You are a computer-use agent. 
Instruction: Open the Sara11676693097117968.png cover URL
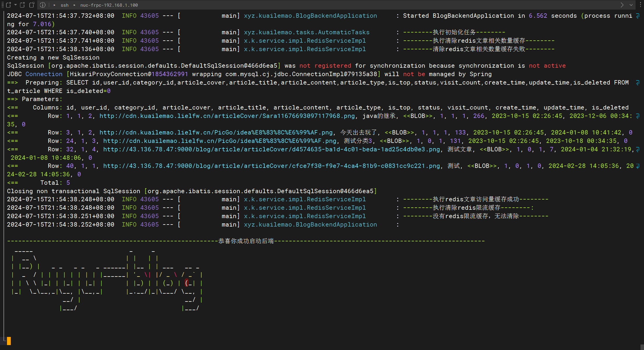(x=227, y=116)
